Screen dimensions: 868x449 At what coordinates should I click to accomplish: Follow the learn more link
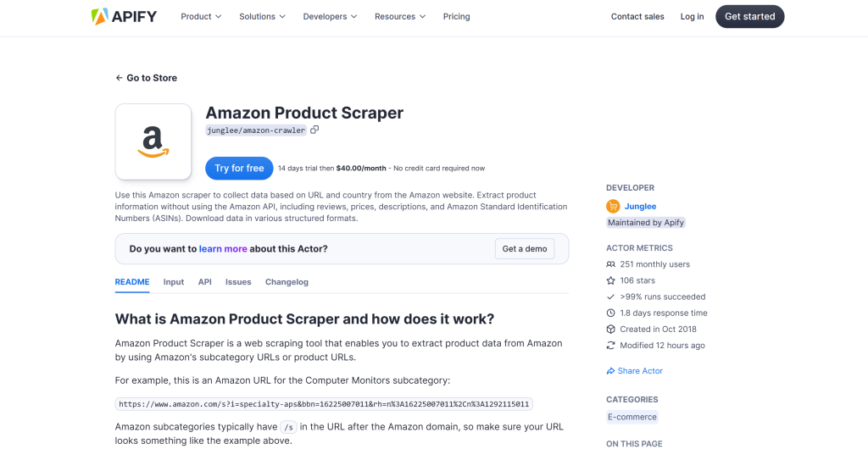(223, 249)
